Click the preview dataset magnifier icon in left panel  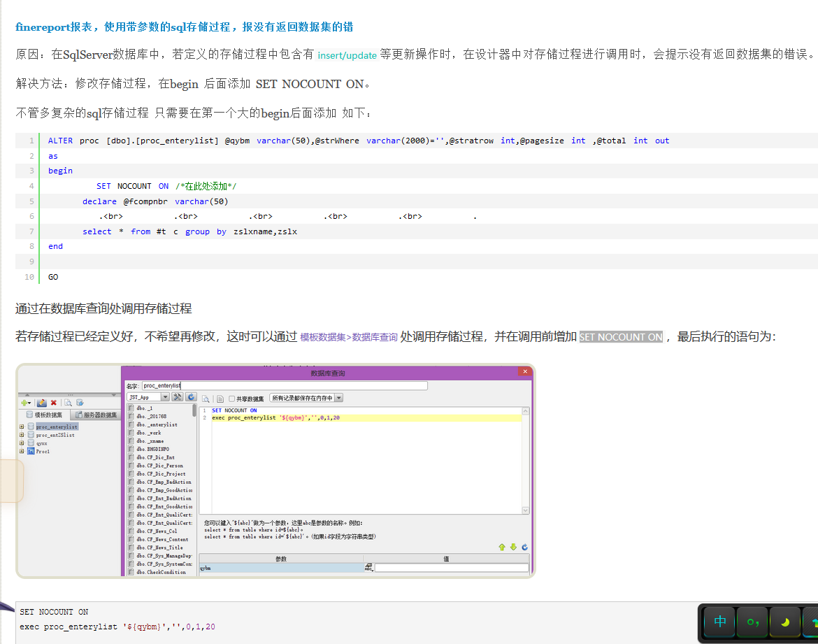click(x=68, y=403)
